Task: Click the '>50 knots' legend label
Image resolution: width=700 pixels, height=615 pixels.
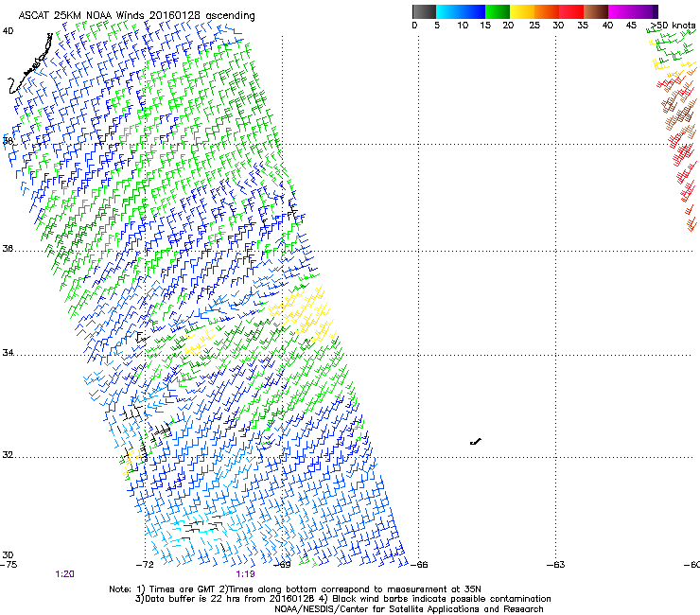Action: tap(674, 26)
